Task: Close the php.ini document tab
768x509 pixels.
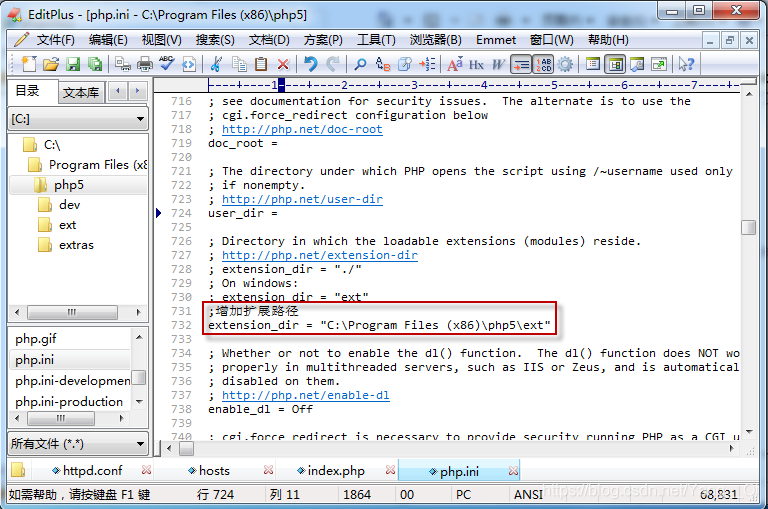Action: (513, 471)
